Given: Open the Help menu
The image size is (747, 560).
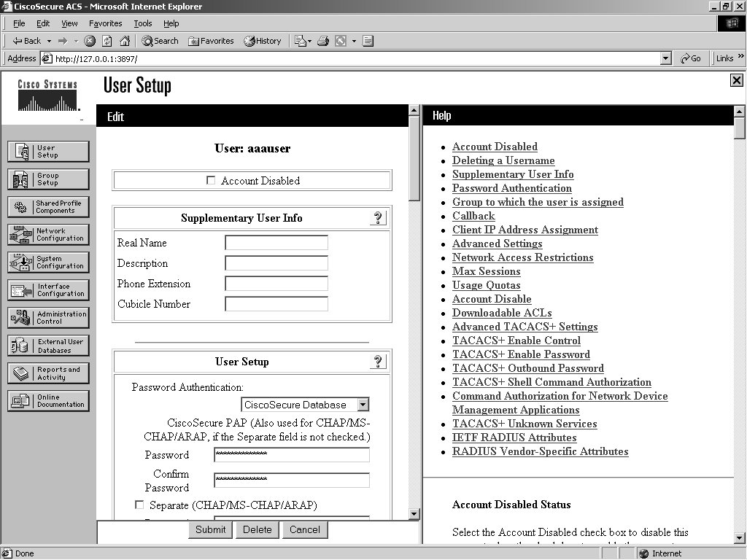Looking at the screenshot, I should point(171,23).
